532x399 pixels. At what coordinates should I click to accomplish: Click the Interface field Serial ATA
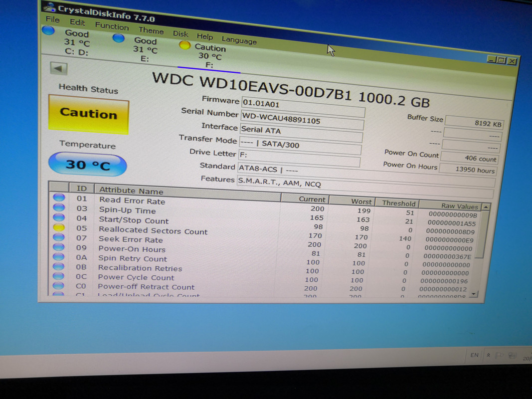pyautogui.click(x=301, y=133)
